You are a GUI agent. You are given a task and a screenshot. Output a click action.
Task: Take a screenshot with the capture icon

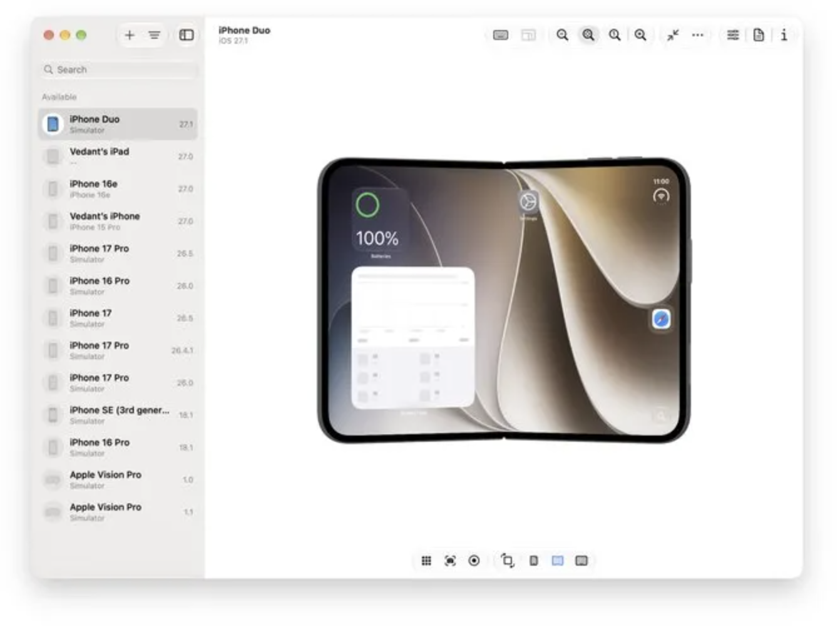tap(450, 561)
